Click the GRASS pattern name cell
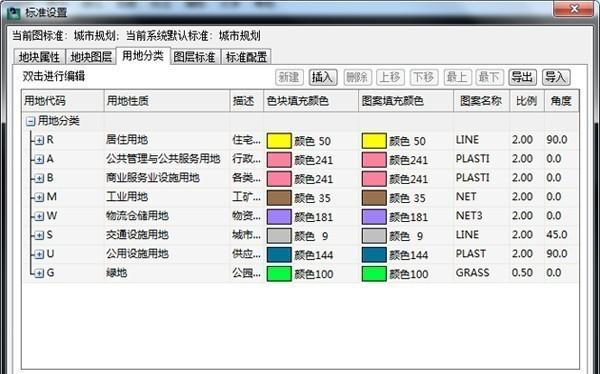This screenshot has height=374, width=600. (x=473, y=273)
